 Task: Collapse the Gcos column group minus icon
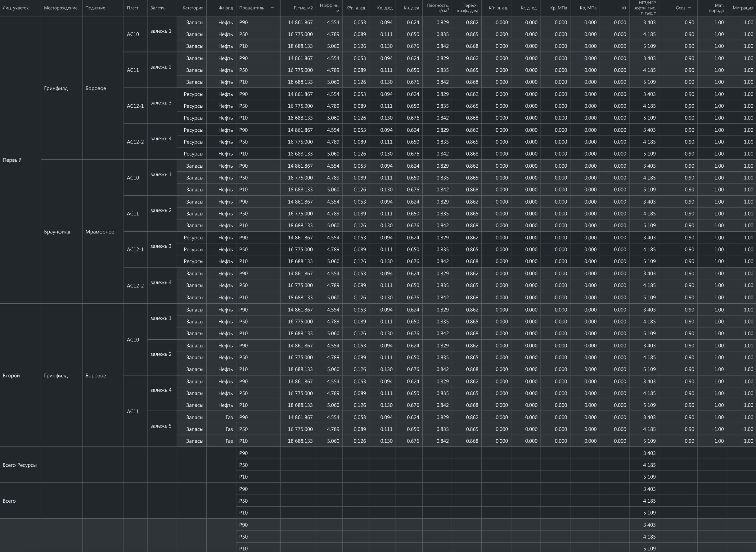(690, 8)
